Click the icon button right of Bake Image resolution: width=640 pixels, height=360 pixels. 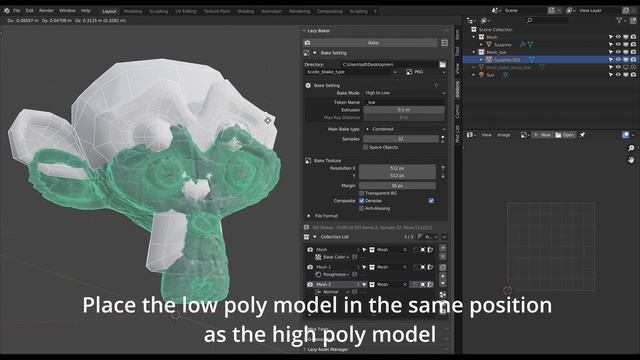coord(444,42)
